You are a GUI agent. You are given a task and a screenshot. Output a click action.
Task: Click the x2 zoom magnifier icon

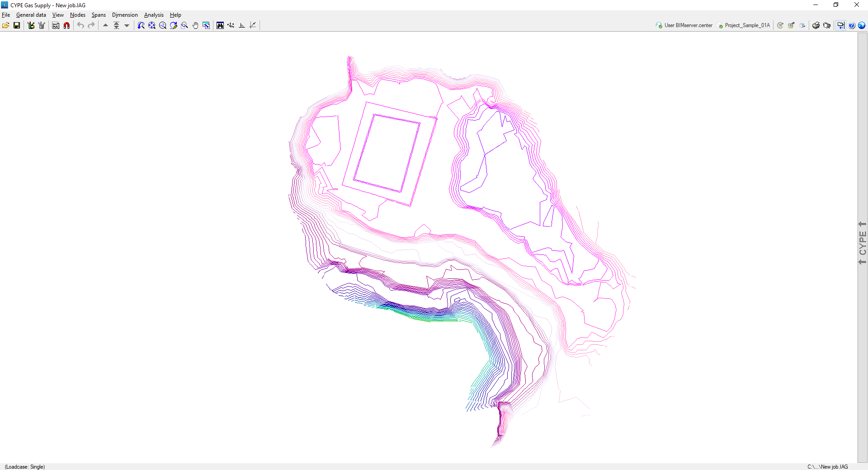pos(163,25)
